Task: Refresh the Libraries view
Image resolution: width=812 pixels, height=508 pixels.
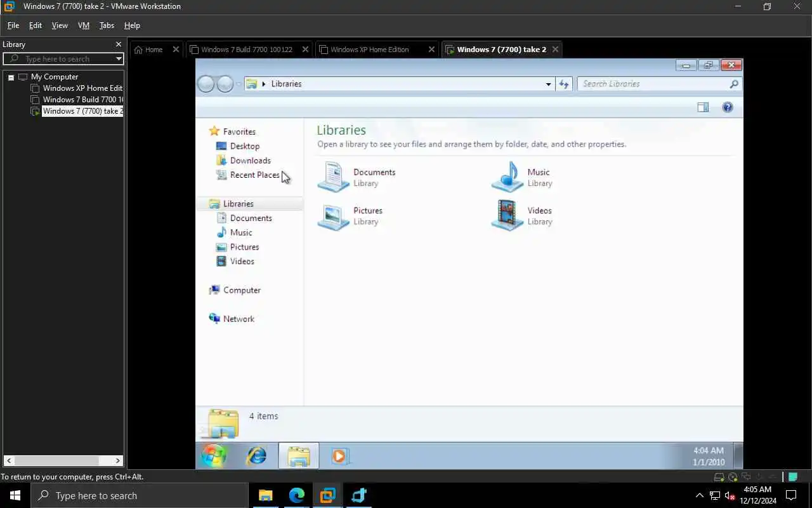Action: [564, 84]
